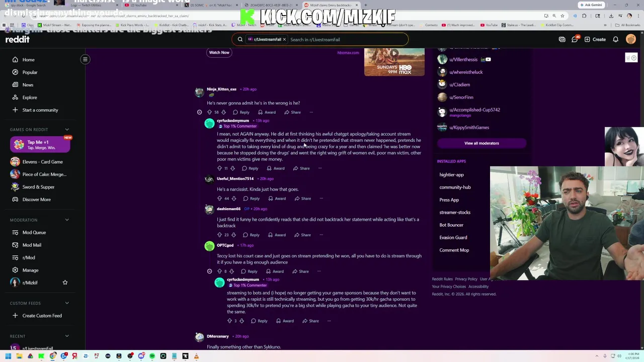Go to Popular in the sidebar
Viewport: 644px width, 362px height.
point(30,72)
